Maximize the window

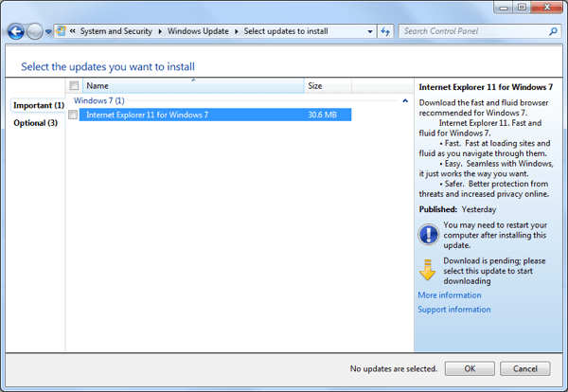pyautogui.click(x=522, y=8)
